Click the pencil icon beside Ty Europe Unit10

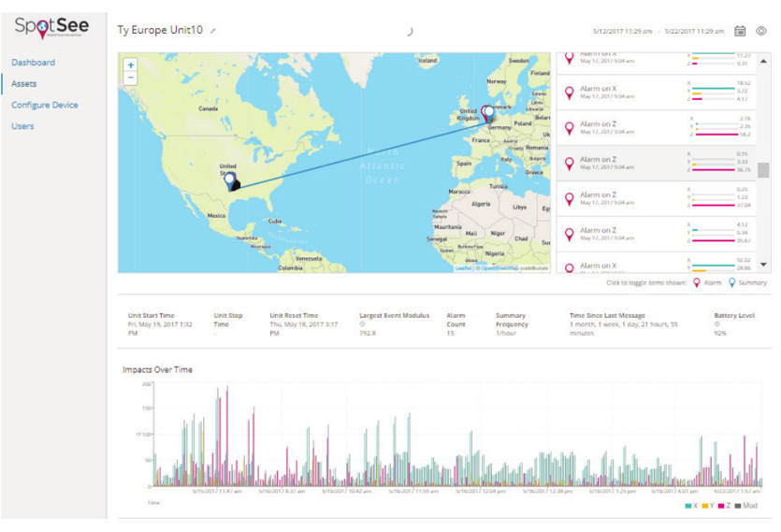[213, 31]
